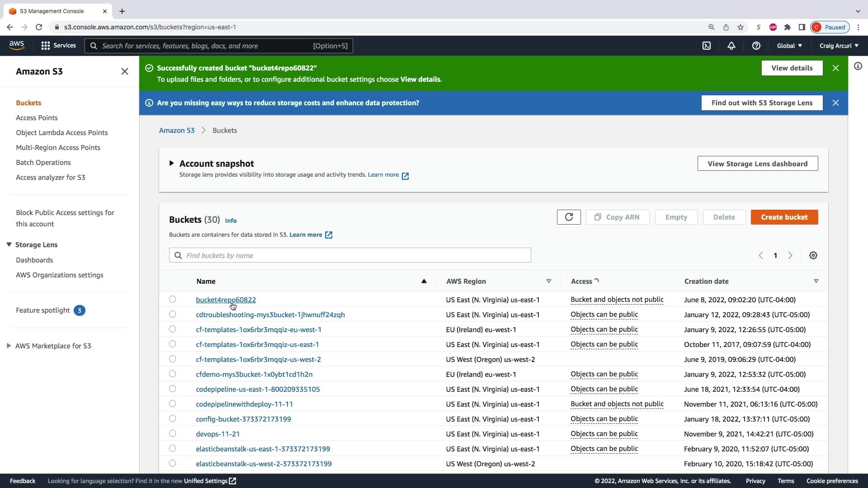Open the page info panel icon
Image resolution: width=868 pixels, height=488 pixels.
click(858, 66)
